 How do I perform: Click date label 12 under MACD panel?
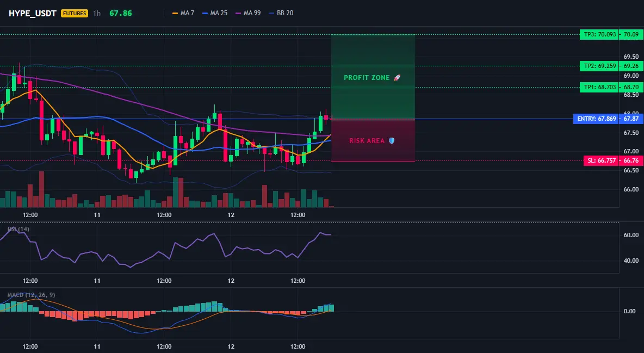231,346
